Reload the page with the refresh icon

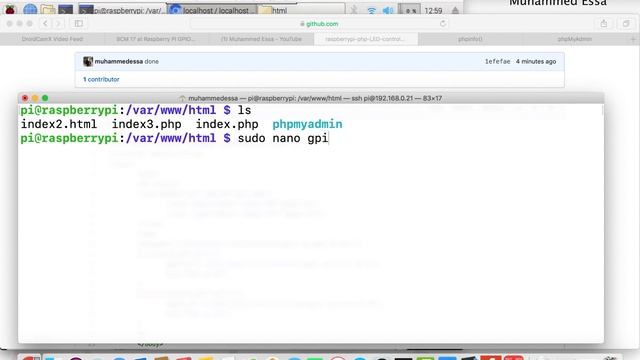[443, 24]
